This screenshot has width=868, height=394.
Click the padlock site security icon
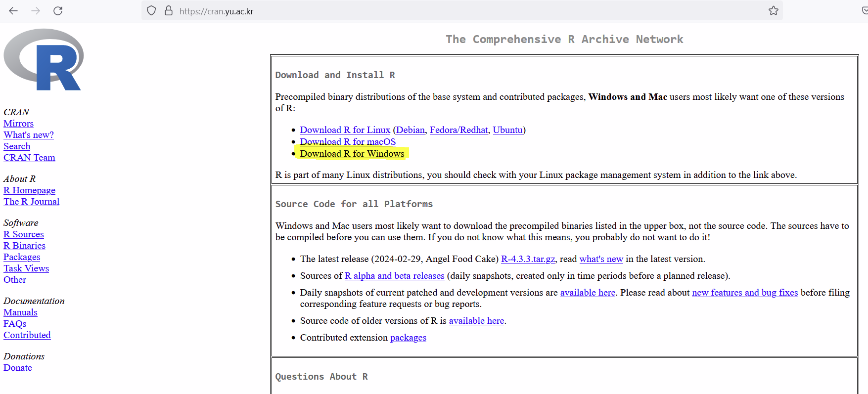coord(169,11)
